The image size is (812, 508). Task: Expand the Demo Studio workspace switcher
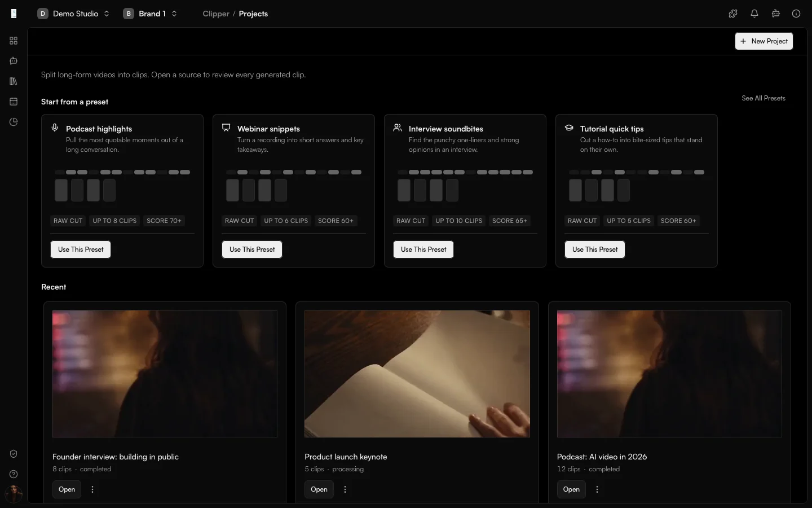point(74,14)
